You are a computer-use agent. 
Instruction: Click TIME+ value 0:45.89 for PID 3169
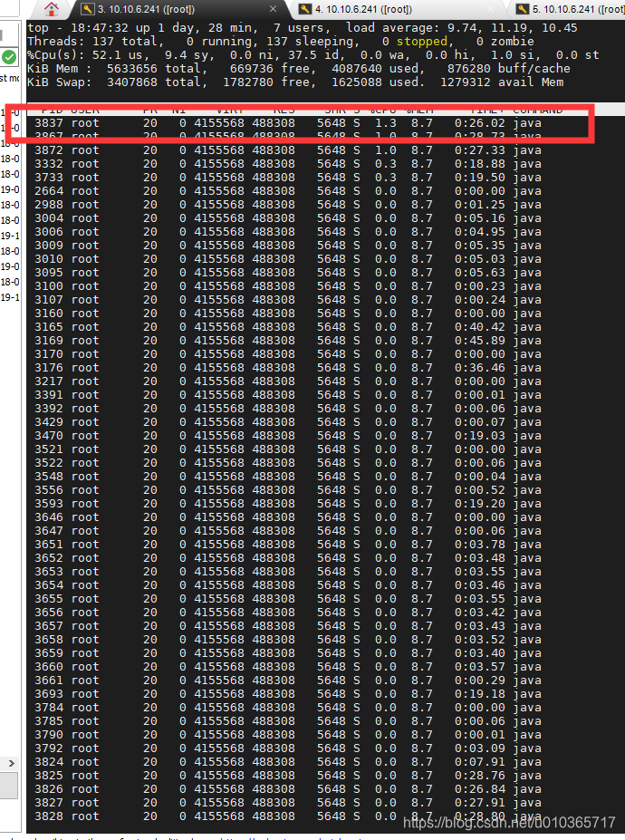click(x=480, y=341)
